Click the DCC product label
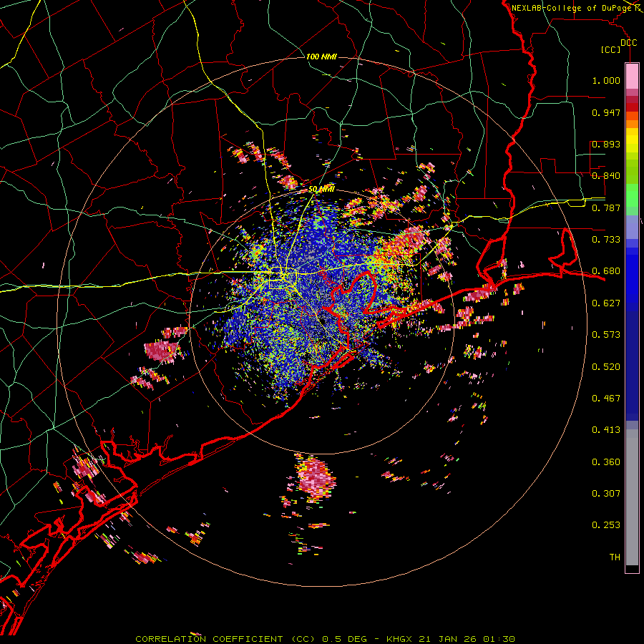This screenshot has width=644, height=644. tap(628, 43)
